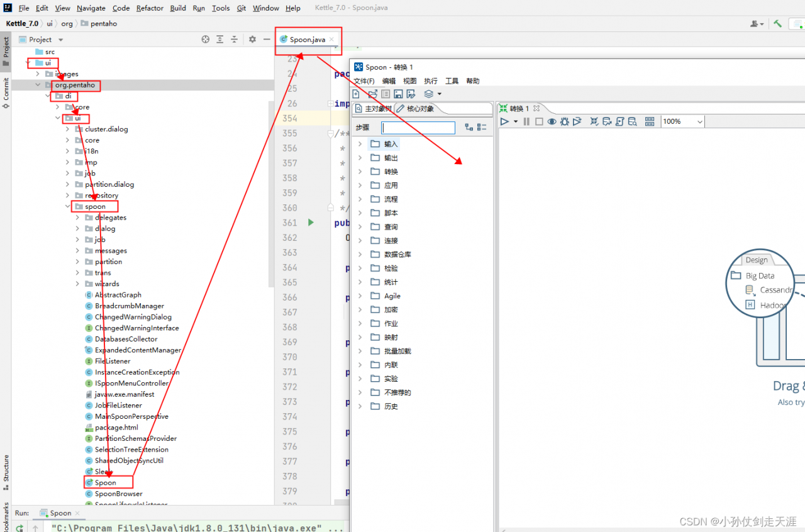Click the locate-in-project target icon
The width and height of the screenshot is (805, 532).
205,39
